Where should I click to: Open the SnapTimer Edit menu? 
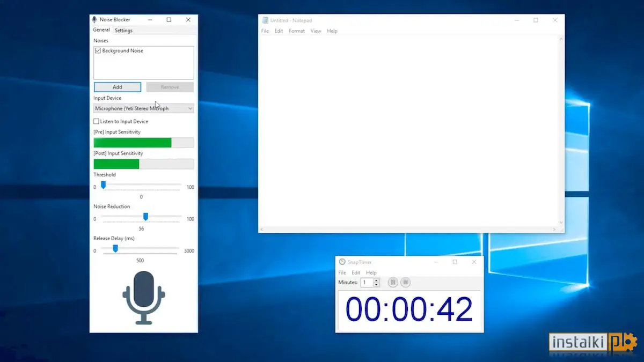tap(356, 272)
